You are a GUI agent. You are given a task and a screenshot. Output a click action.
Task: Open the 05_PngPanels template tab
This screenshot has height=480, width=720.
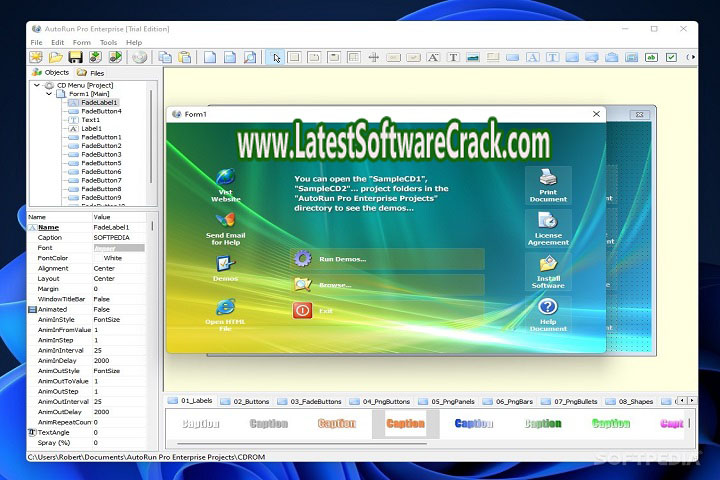click(x=447, y=401)
